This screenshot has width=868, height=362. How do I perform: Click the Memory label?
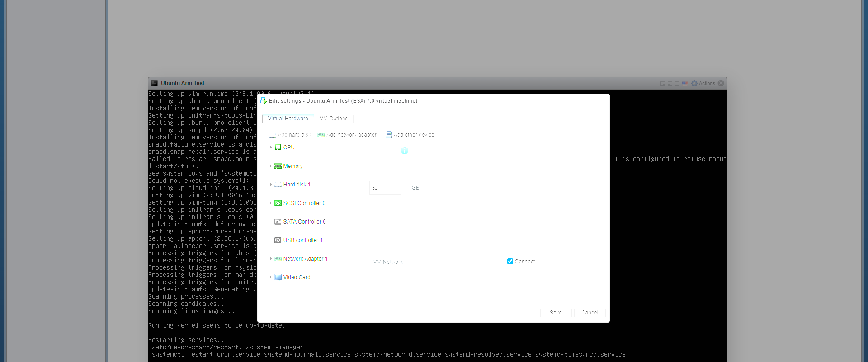[293, 166]
